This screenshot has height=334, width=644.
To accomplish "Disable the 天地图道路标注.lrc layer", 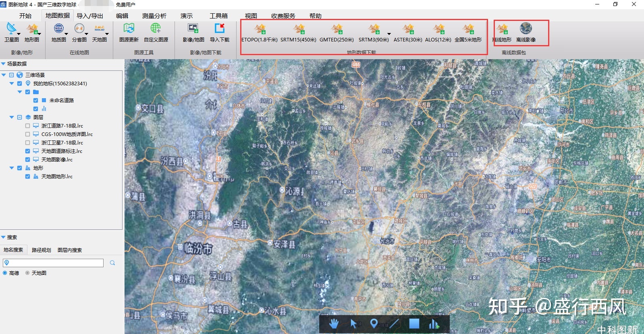I will (x=27, y=151).
